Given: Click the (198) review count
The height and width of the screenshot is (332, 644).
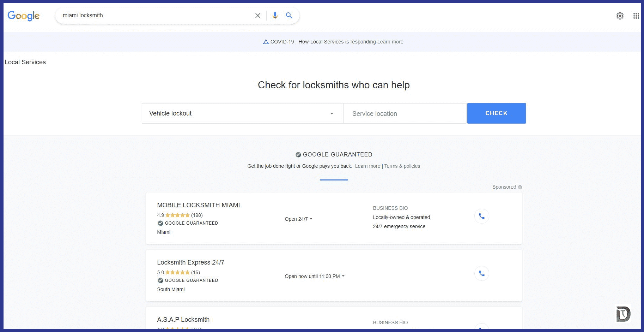Looking at the screenshot, I should [197, 215].
